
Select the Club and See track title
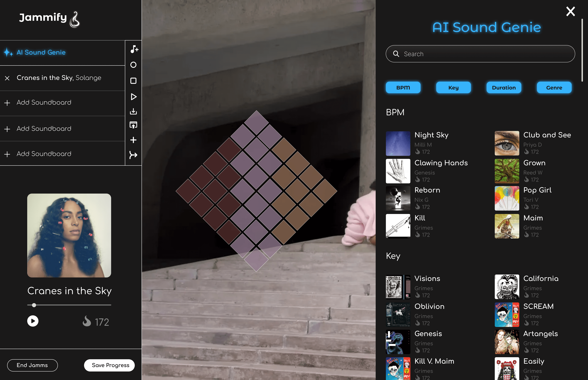547,135
